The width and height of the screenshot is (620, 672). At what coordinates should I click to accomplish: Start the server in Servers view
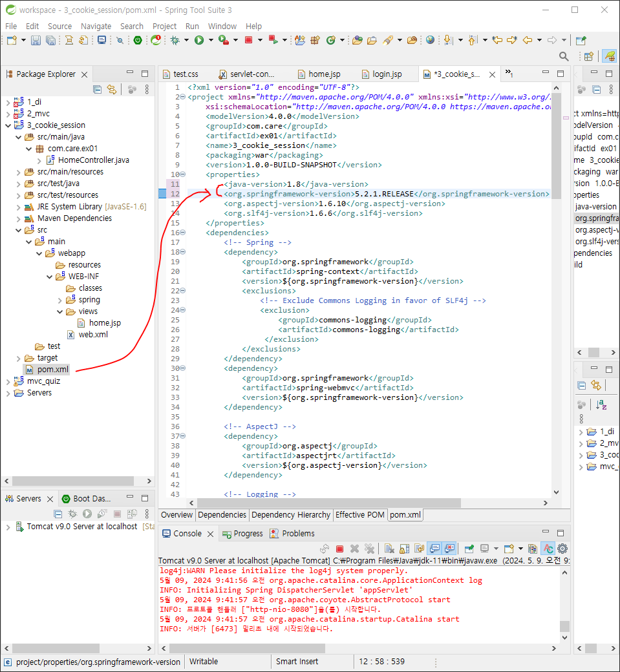pos(87,514)
